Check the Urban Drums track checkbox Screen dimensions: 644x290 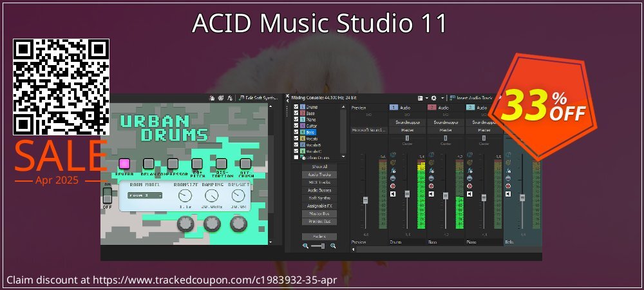coord(296,157)
